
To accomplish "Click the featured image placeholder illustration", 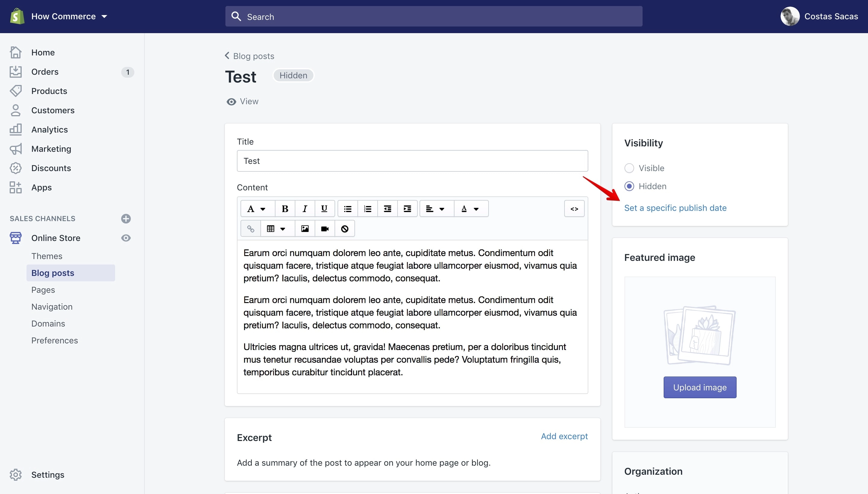I will pos(700,335).
